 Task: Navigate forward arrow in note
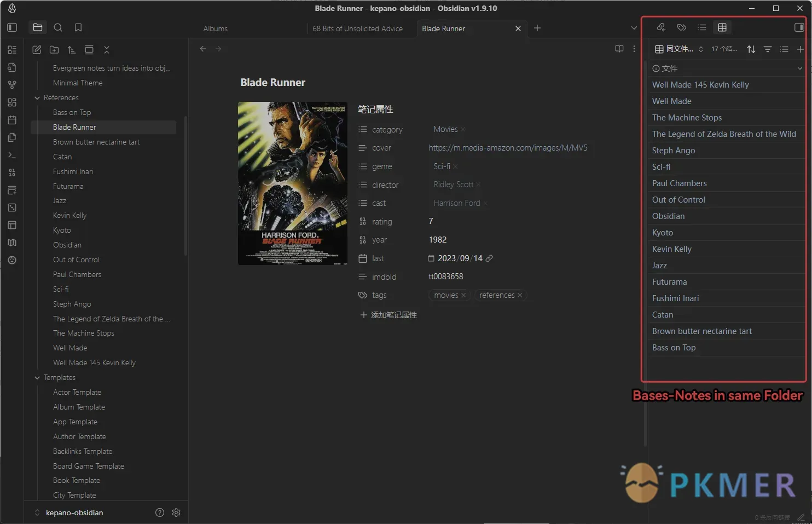[218, 49]
